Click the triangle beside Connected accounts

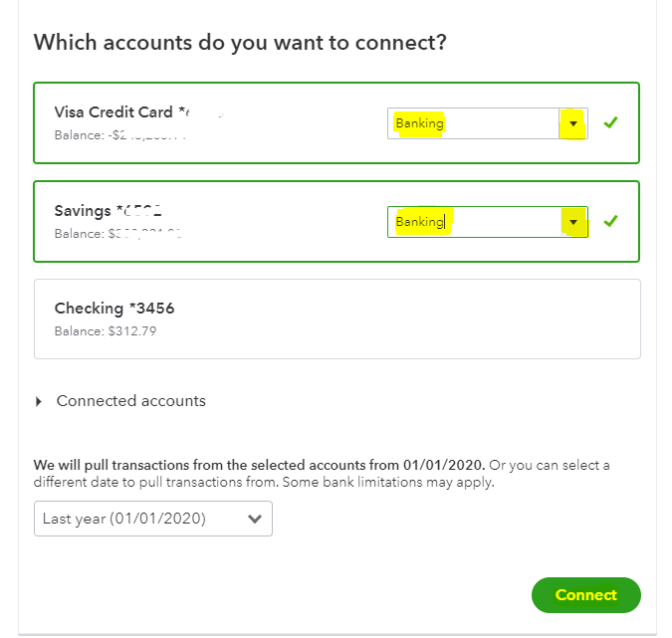click(39, 401)
